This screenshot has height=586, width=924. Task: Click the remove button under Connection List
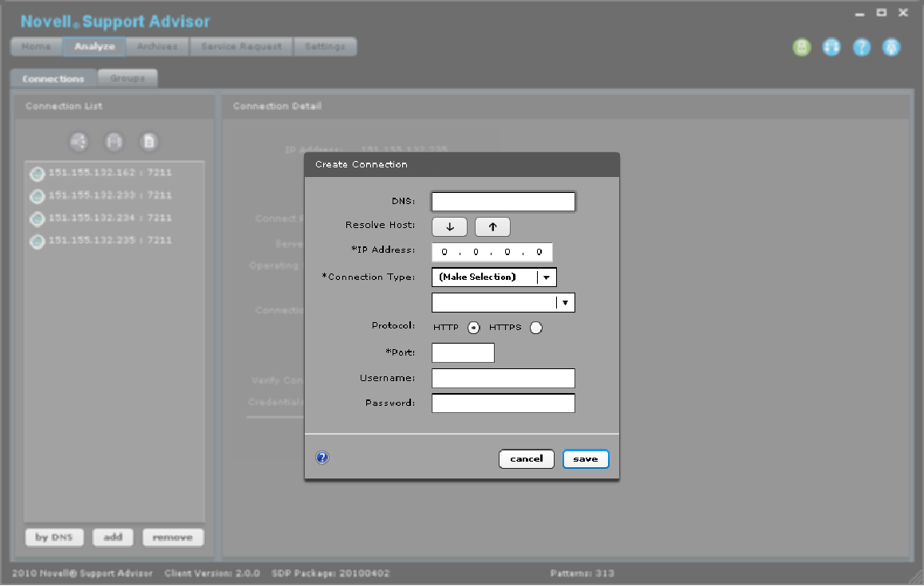coord(172,537)
